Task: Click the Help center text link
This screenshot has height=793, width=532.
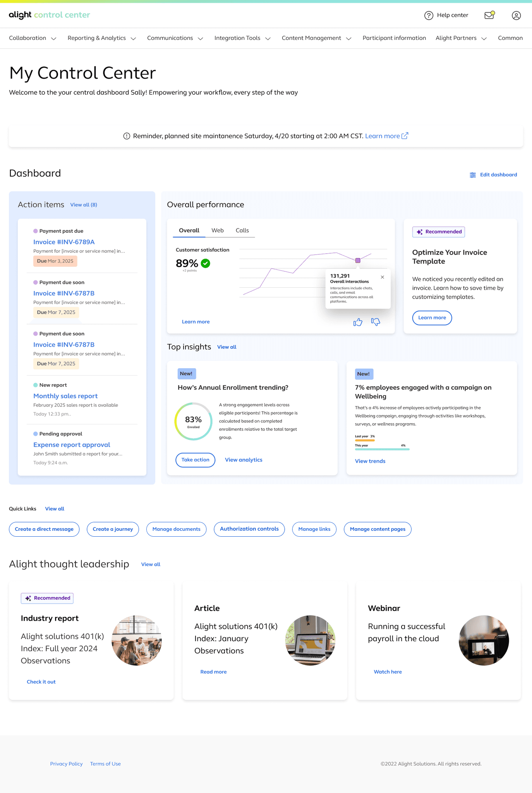Action: (x=453, y=15)
